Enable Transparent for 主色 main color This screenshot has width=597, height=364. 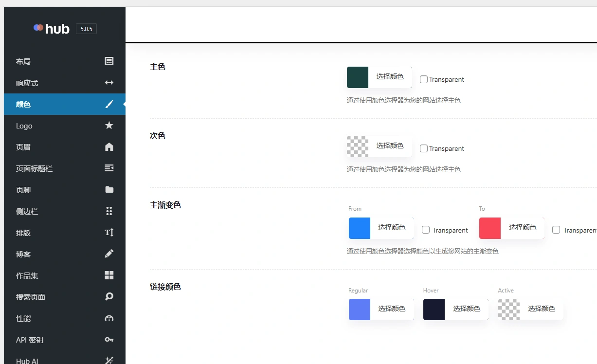point(423,79)
